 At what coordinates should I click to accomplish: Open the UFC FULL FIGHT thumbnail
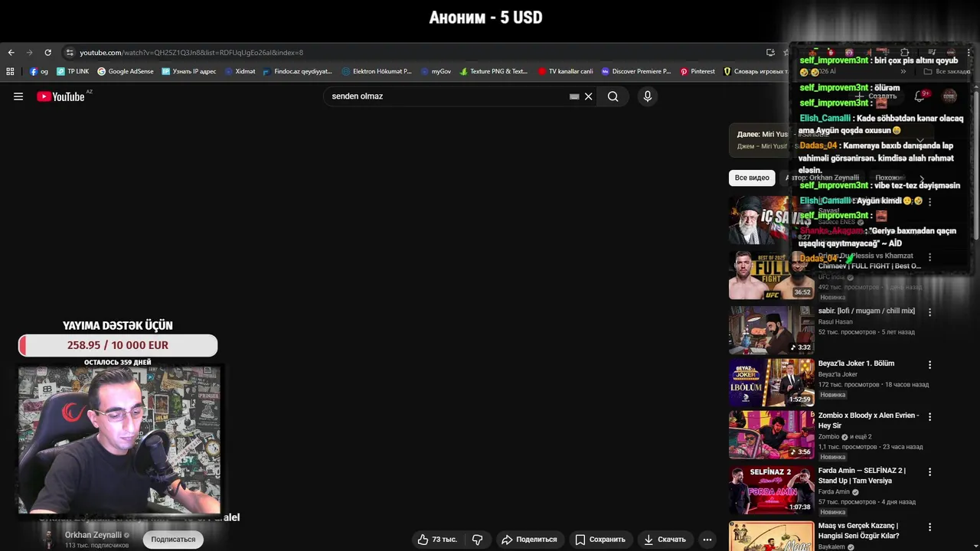[771, 275]
